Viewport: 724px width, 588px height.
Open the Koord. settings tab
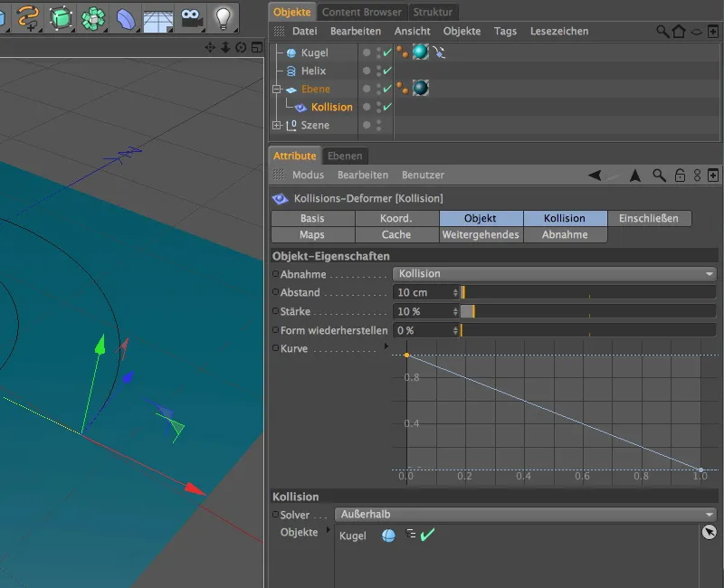pyautogui.click(x=396, y=218)
